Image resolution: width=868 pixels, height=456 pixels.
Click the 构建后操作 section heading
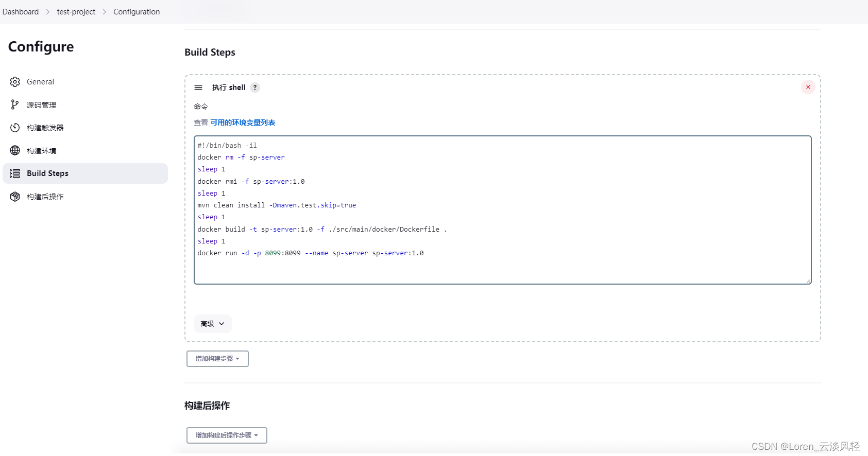pyautogui.click(x=207, y=406)
